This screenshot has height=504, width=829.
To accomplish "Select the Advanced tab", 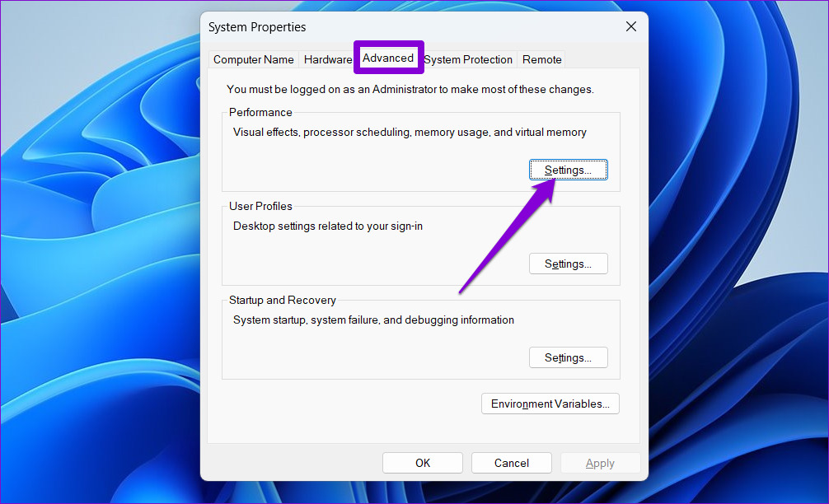I will tap(388, 58).
